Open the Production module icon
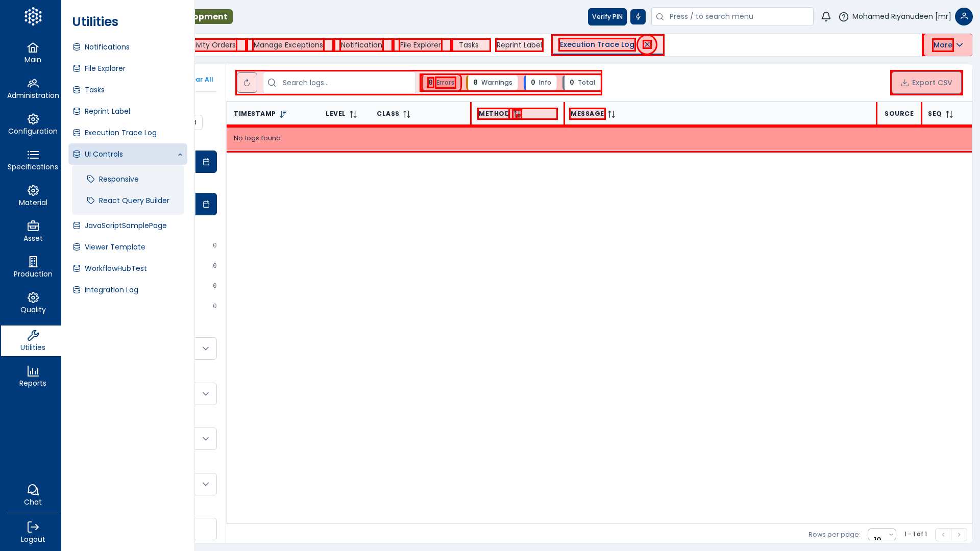The height and width of the screenshot is (551, 980). coord(33,267)
